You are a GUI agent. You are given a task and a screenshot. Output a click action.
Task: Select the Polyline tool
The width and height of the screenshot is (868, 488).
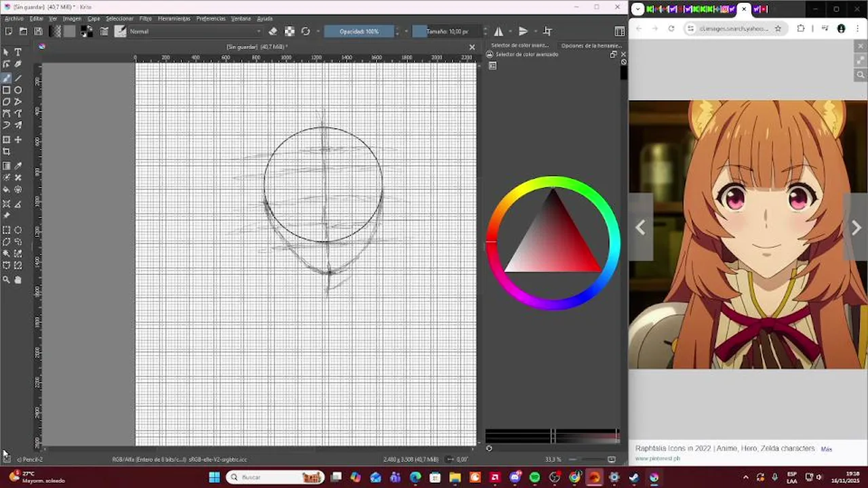18,102
